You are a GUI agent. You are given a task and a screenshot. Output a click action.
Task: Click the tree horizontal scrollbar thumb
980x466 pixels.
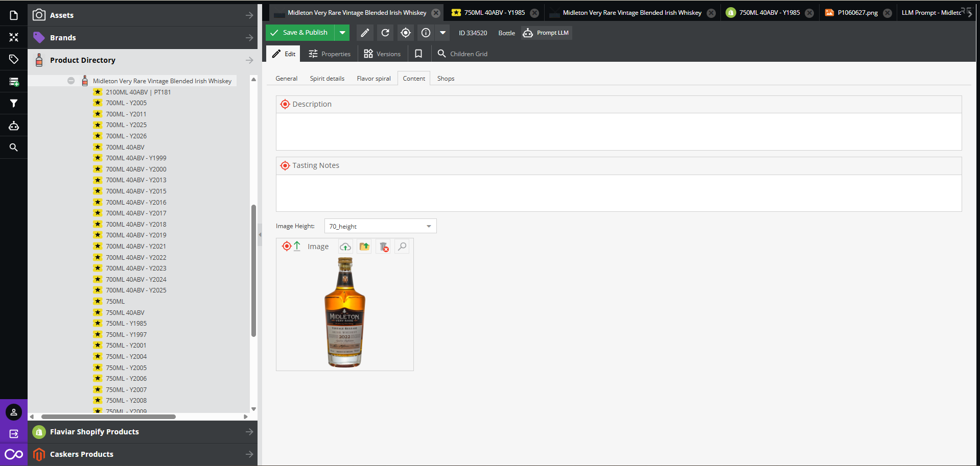(x=108, y=416)
